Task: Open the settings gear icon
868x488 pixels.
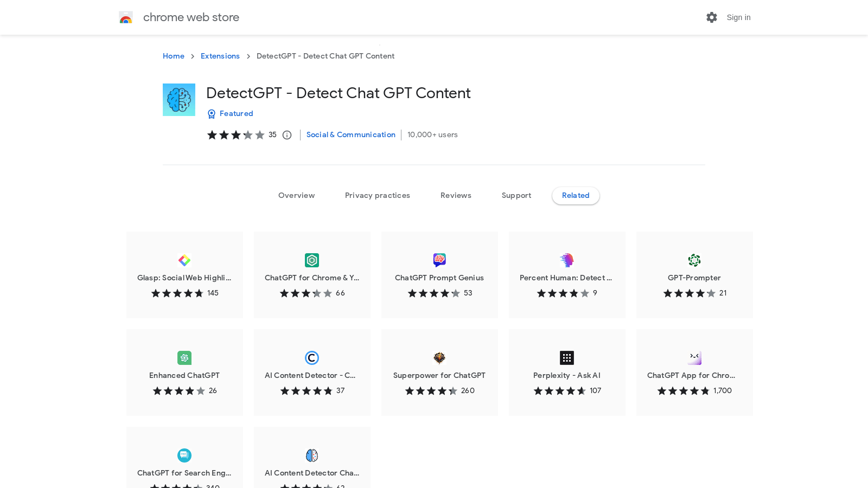Action: point(712,17)
